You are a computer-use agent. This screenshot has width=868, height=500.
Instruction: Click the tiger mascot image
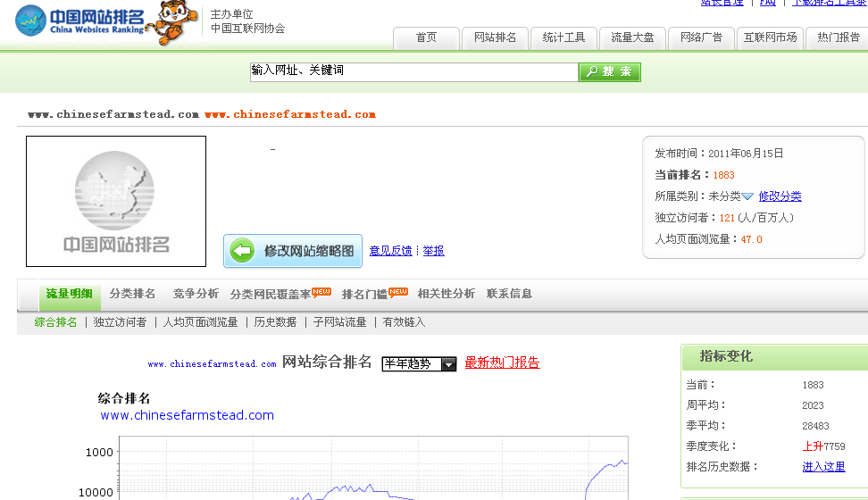pyautogui.click(x=172, y=21)
